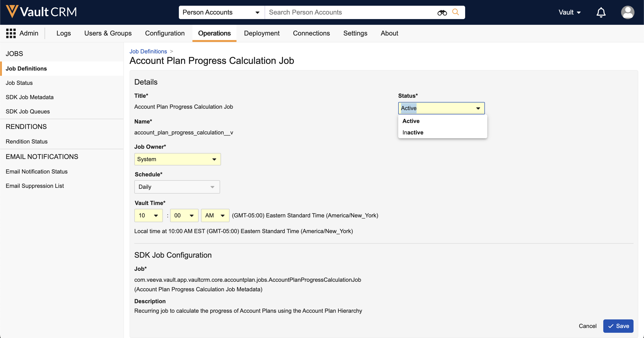
Task: Focus the Search Person Accounts field
Action: point(350,12)
